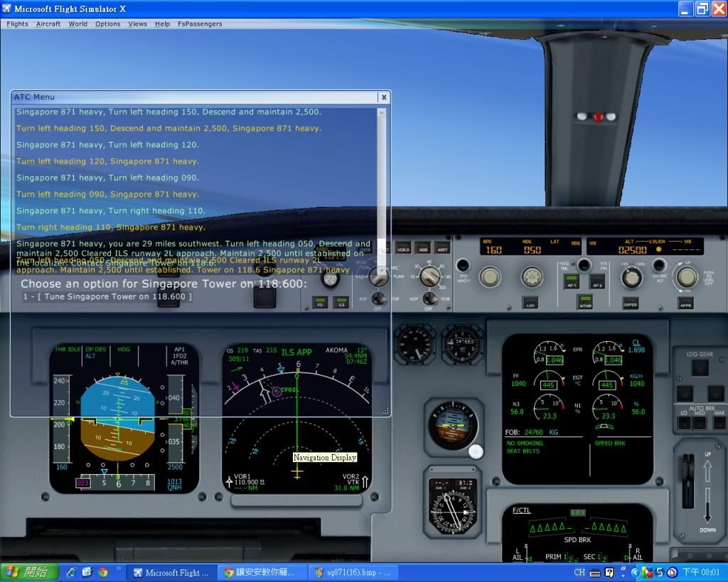Toggle the A/THR autothrust button
Screen dimensions: 728x582
pyautogui.click(x=585, y=302)
